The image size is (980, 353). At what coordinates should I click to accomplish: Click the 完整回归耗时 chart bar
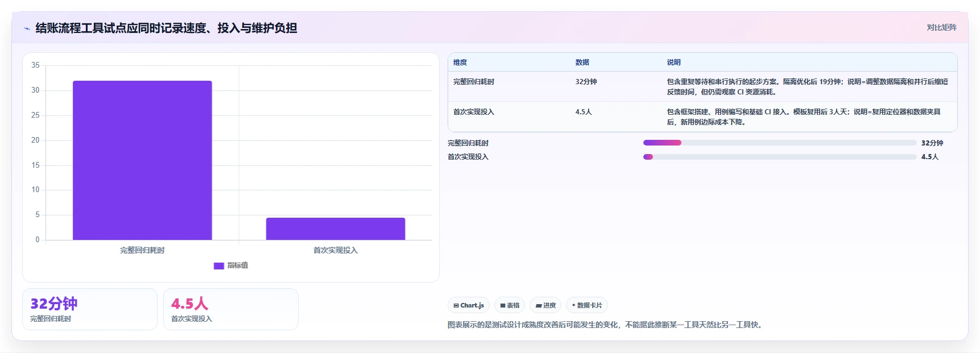[x=142, y=160]
